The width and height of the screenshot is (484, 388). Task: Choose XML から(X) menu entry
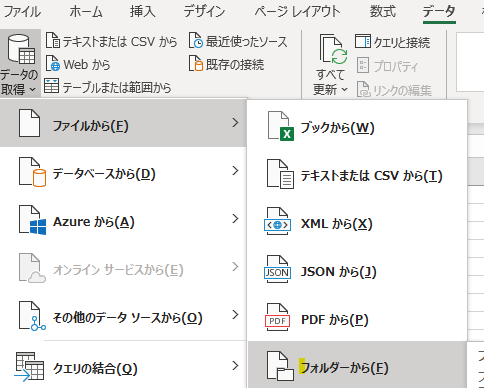pos(358,224)
